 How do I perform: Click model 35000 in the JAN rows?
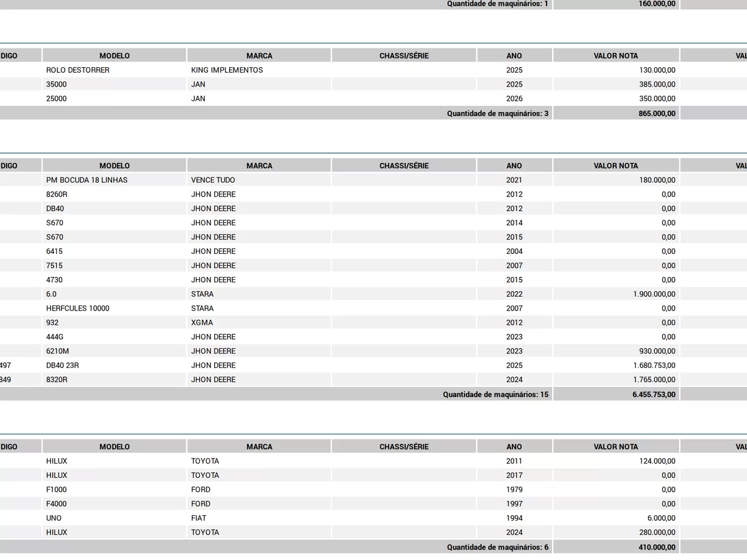pyautogui.click(x=115, y=85)
